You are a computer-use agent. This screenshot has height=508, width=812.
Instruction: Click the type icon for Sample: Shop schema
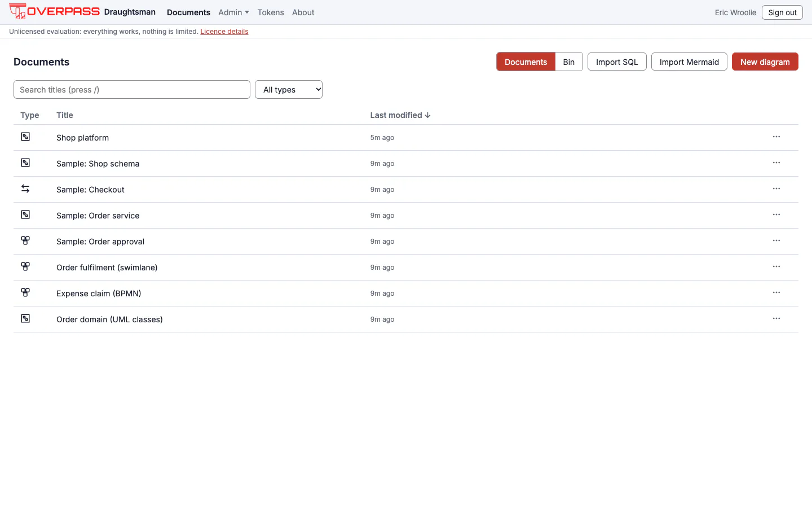25,163
